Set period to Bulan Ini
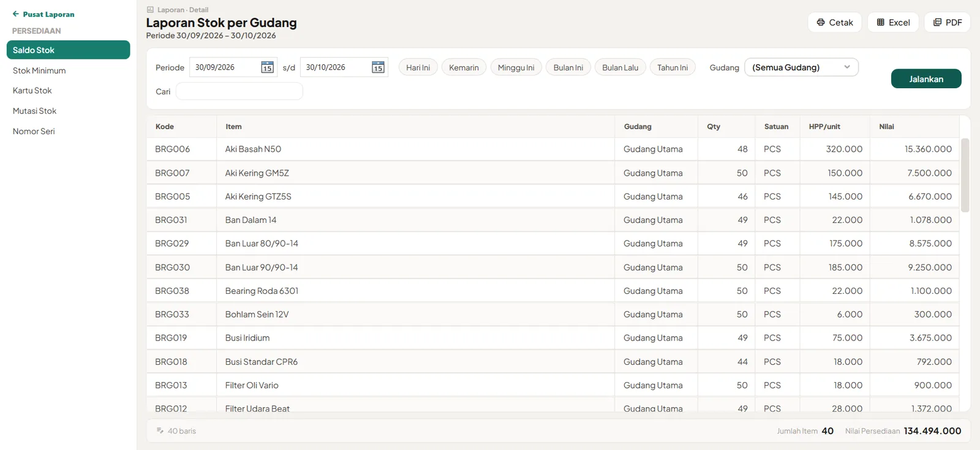The image size is (980, 450). [x=568, y=67]
